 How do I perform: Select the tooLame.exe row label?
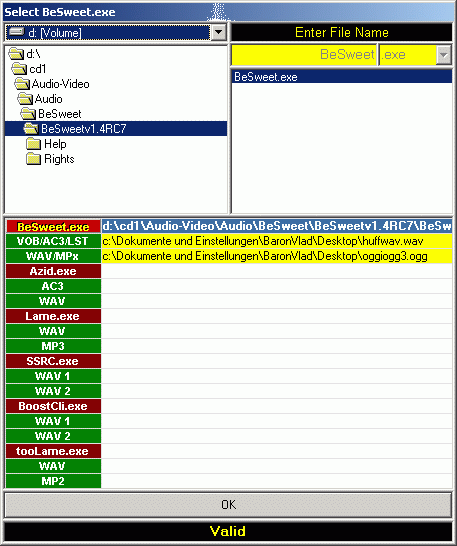(x=53, y=451)
